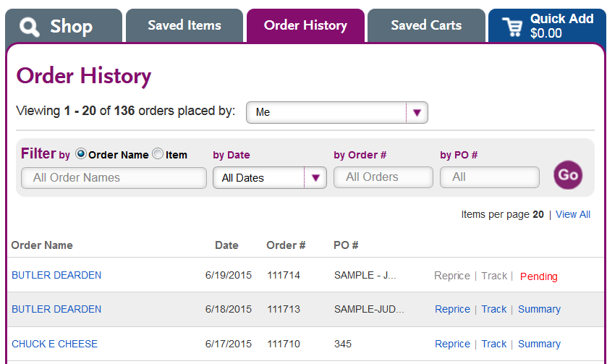
Task: Click the View All link
Action: [x=573, y=214]
